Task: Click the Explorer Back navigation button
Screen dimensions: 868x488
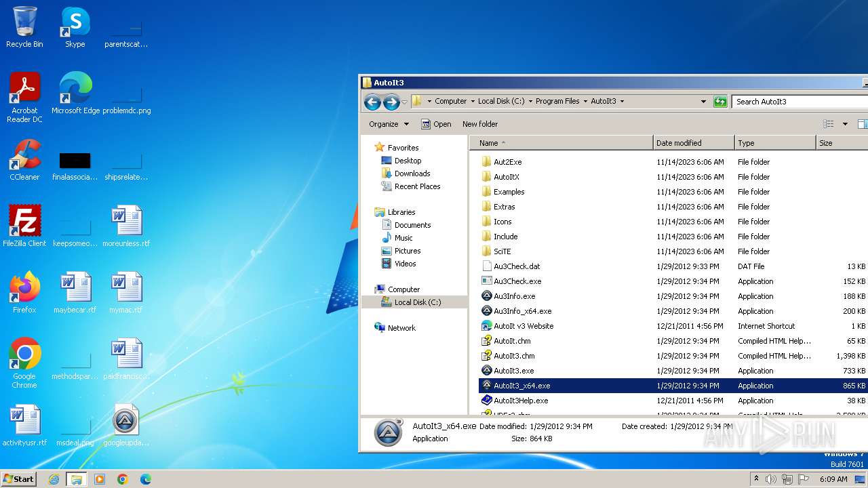Action: (372, 102)
